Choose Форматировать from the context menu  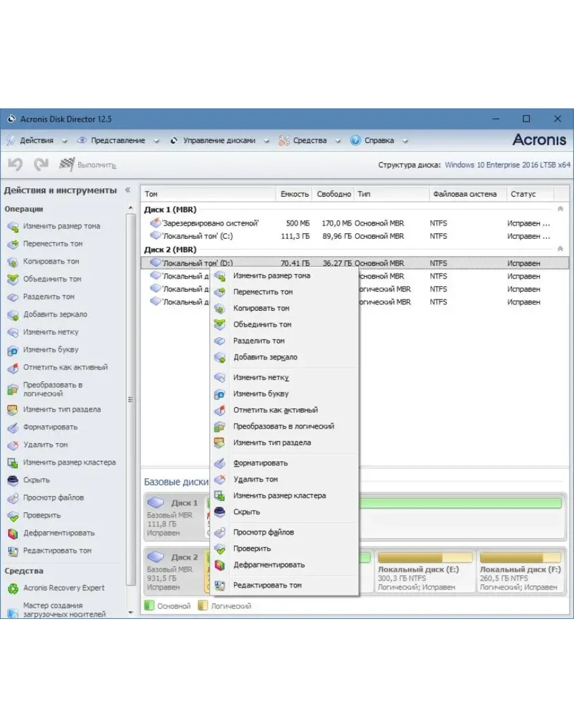(260, 463)
